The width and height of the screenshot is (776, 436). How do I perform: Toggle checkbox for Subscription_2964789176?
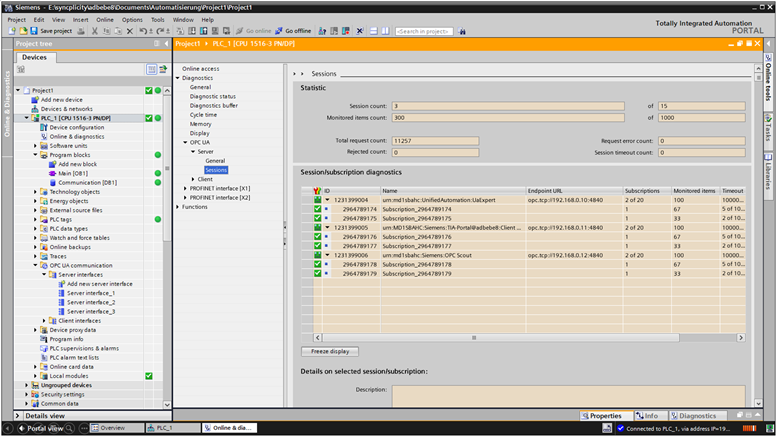(318, 237)
